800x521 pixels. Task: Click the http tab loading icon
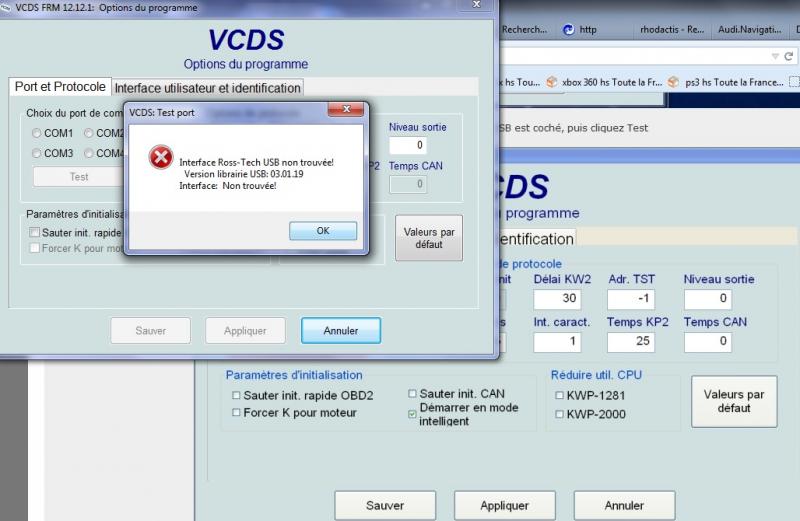click(x=568, y=30)
